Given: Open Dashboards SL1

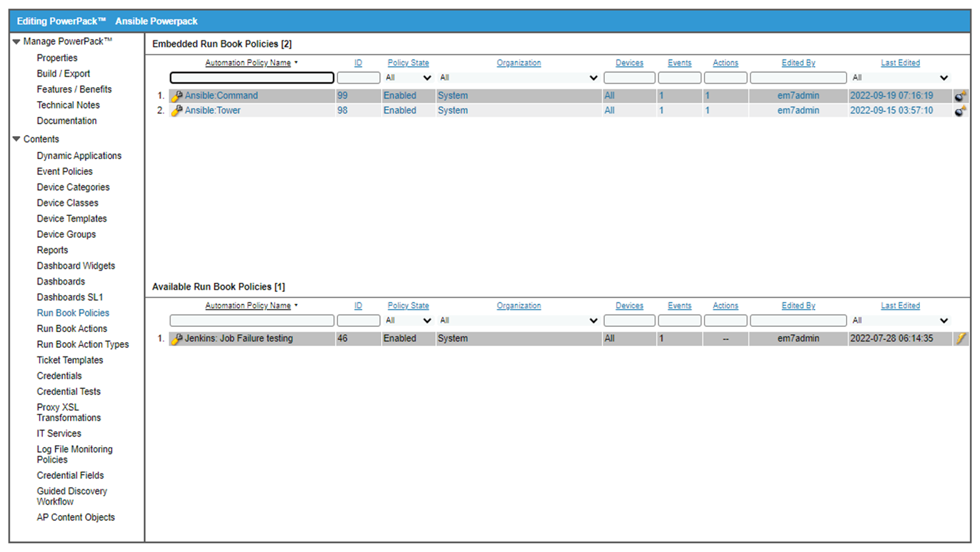Looking at the screenshot, I should tap(70, 298).
